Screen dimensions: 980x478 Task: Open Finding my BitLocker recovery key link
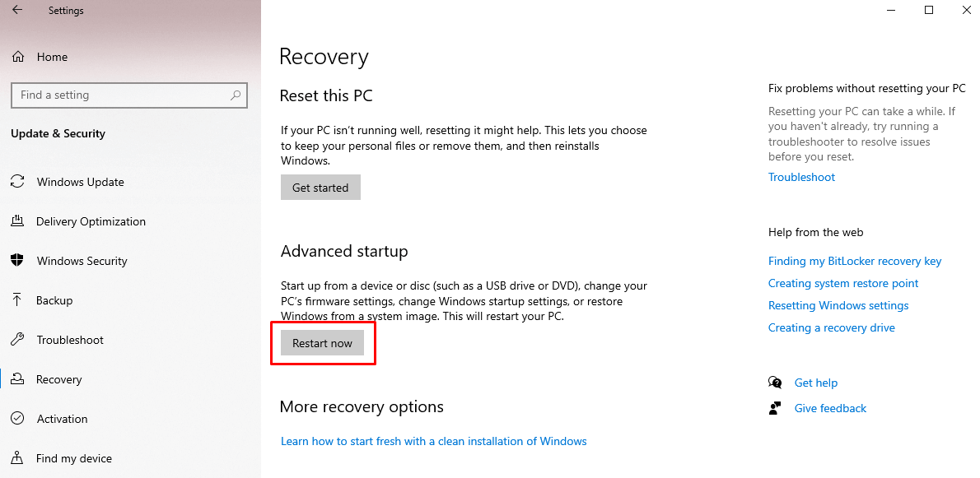pos(855,261)
